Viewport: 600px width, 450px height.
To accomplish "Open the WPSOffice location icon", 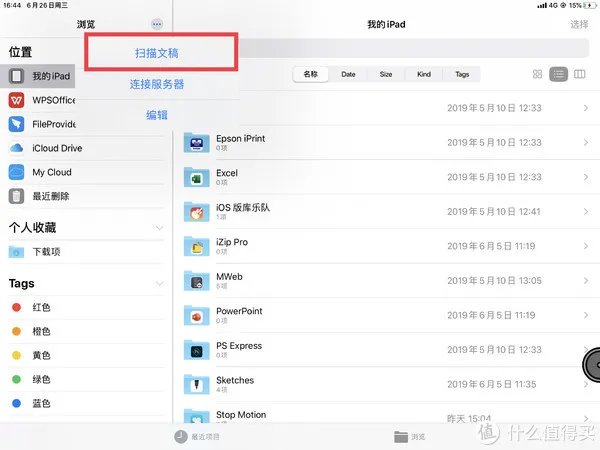I will click(x=16, y=100).
